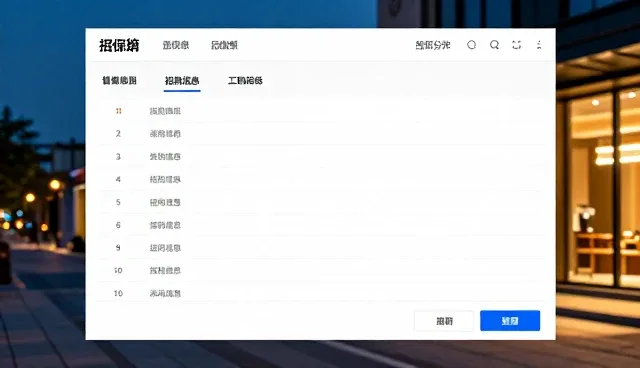Select the list row numbered 2
Viewport: 640px width, 368px height.
pos(320,134)
